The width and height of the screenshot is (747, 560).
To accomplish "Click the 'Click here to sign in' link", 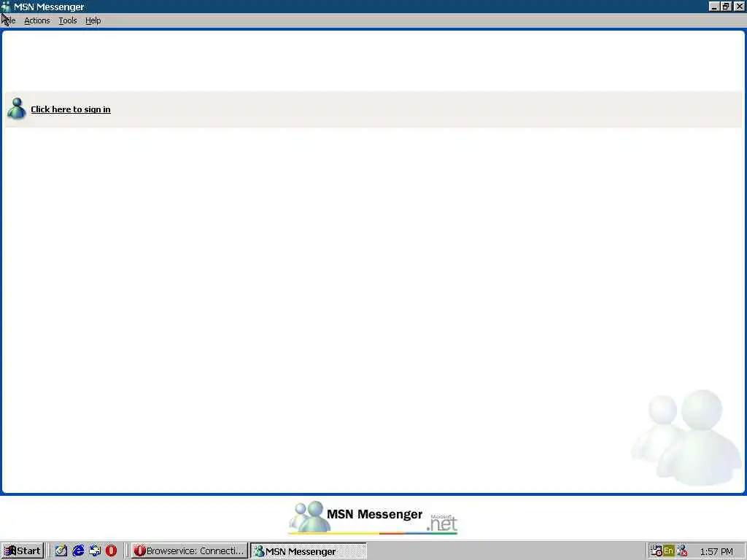I will (x=71, y=109).
